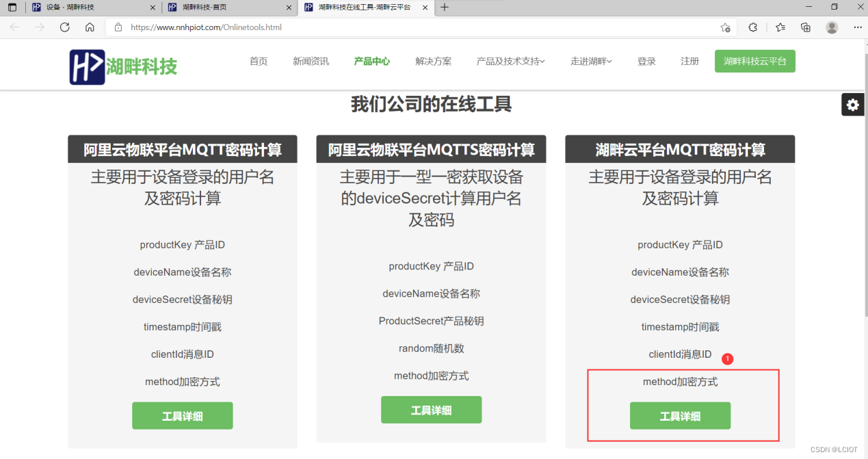
Task: Switch to 湖畔科技-首页 tab
Action: coord(230,8)
